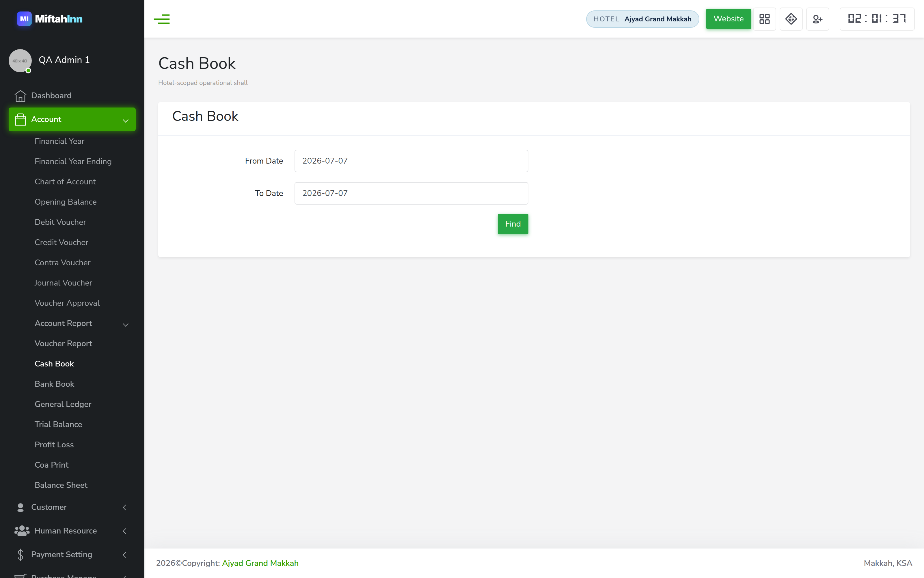The width and height of the screenshot is (924, 578).
Task: Select Cash Book in sidebar
Action: click(x=54, y=364)
